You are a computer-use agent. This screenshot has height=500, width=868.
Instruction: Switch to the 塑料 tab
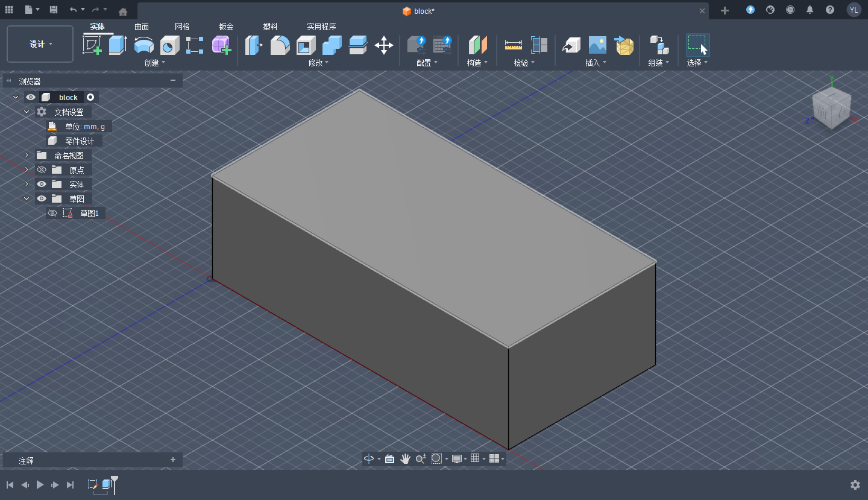(270, 27)
